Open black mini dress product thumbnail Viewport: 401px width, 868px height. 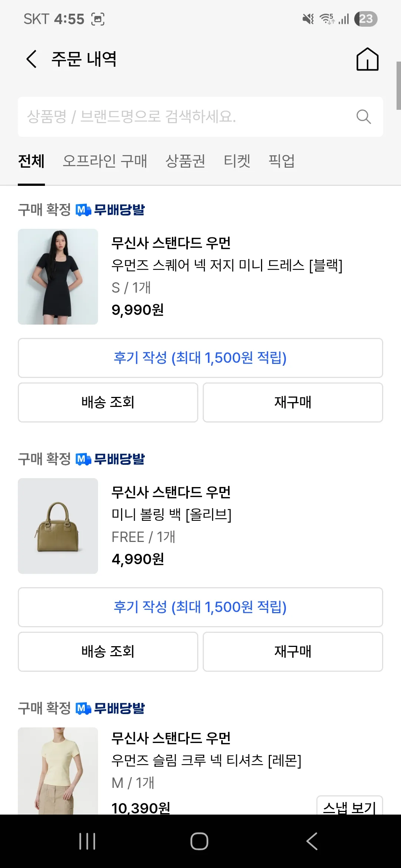pyautogui.click(x=58, y=277)
